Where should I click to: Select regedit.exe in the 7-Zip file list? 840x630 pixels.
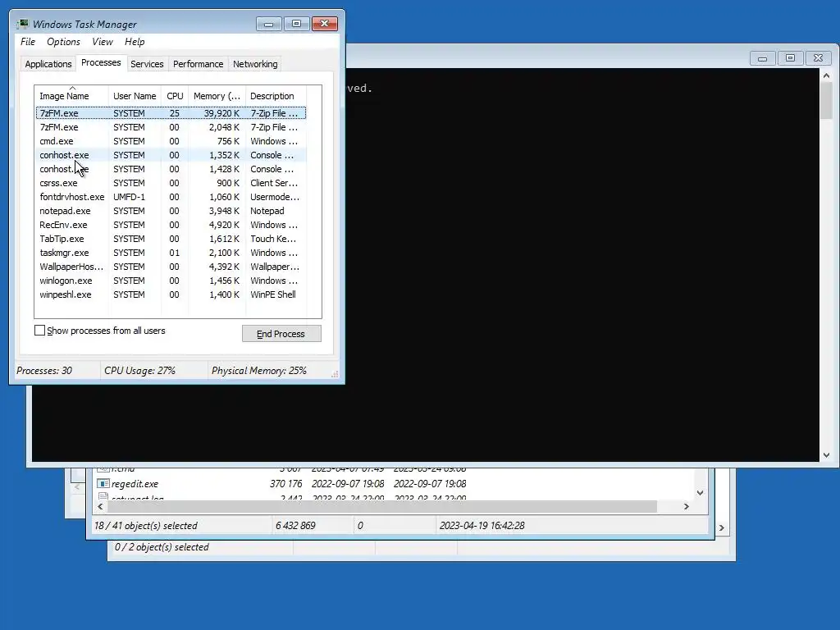135,484
